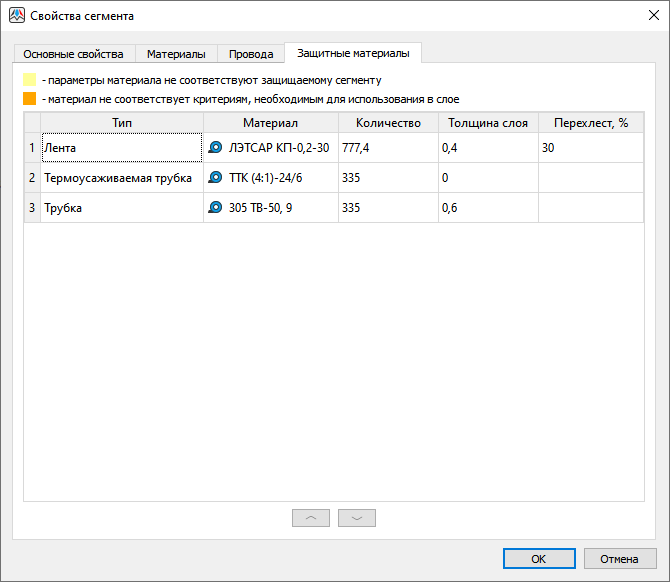Click the tape icon beside ЛЭТСАР КП-0,2-30

tap(215, 147)
